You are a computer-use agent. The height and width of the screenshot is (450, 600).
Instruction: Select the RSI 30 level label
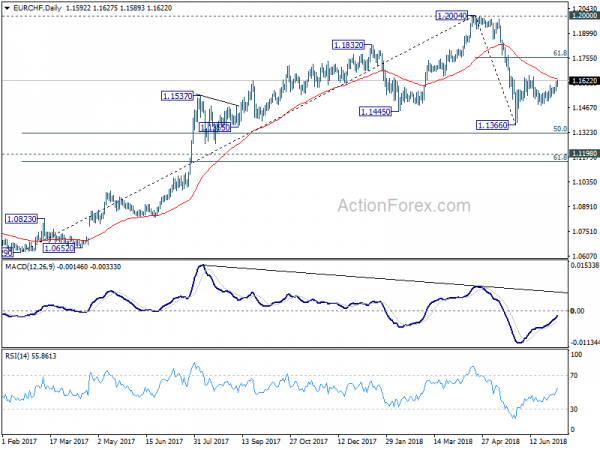(x=574, y=409)
